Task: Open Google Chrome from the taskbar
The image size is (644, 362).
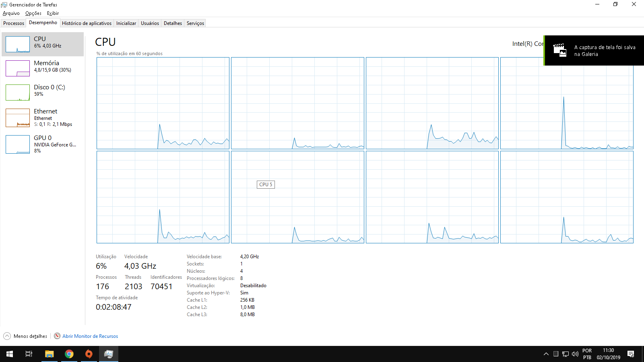Action: (x=69, y=354)
